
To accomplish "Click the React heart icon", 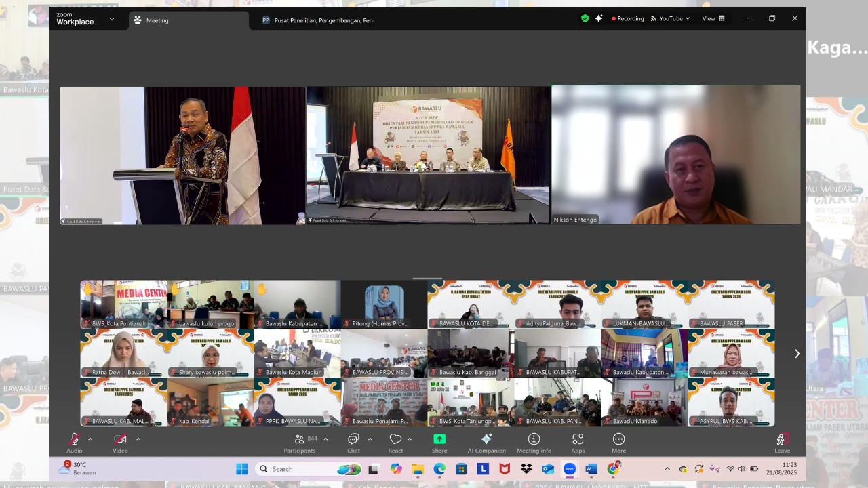I will (395, 440).
